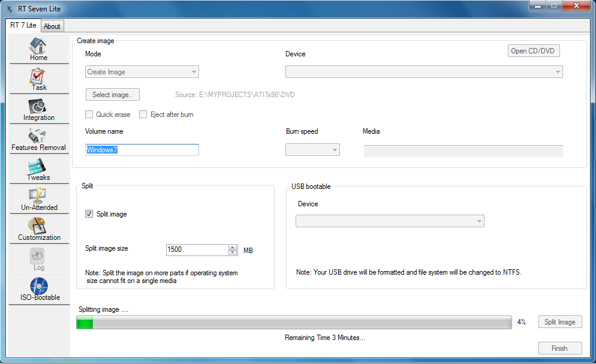The height and width of the screenshot is (364, 596).
Task: Toggle the Eject after burn checkbox
Action: (143, 115)
